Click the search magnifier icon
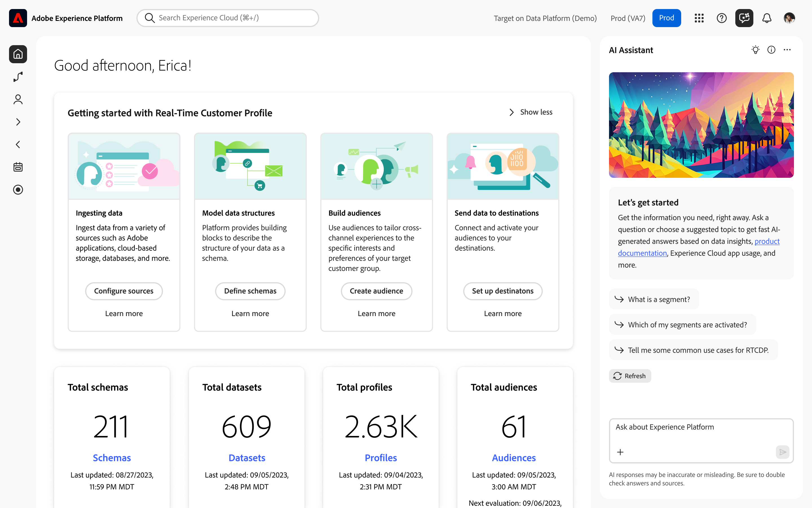Screen dimensions: 812x508 pos(150,18)
